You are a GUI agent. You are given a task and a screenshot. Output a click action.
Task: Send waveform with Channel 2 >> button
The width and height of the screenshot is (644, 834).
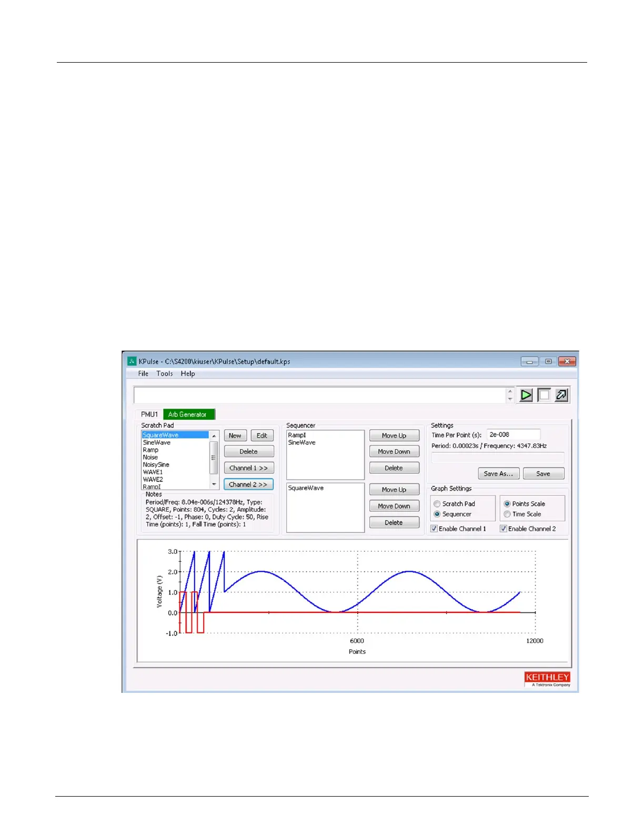[x=249, y=484]
